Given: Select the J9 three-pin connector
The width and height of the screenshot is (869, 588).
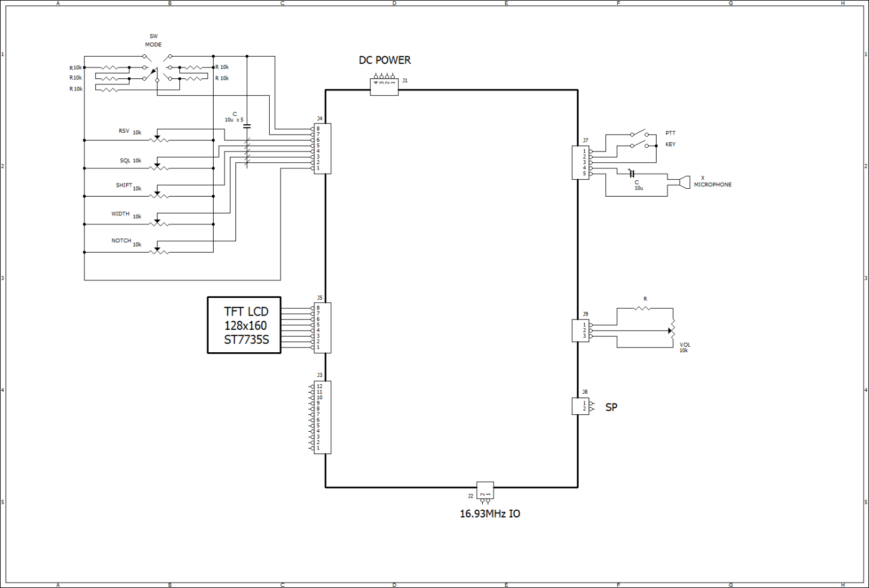Looking at the screenshot, I should coord(582,330).
